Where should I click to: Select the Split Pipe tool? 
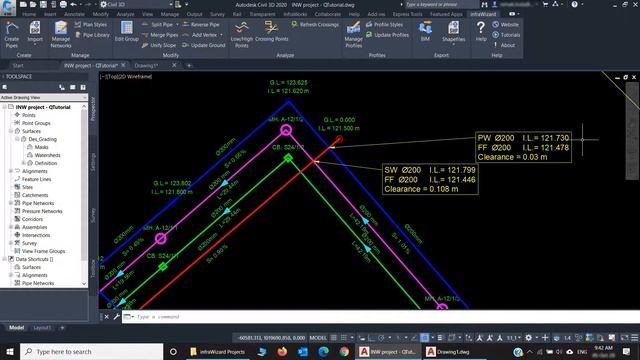[x=158, y=24]
